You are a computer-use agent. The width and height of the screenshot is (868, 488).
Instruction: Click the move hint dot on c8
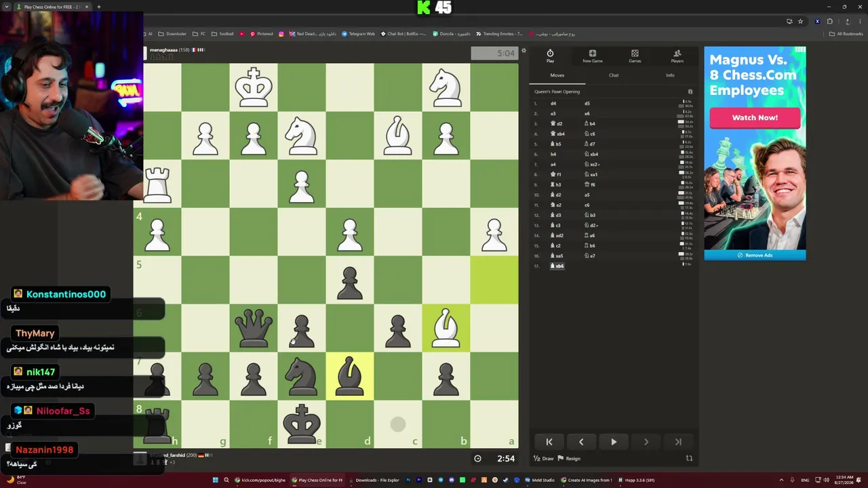(398, 424)
